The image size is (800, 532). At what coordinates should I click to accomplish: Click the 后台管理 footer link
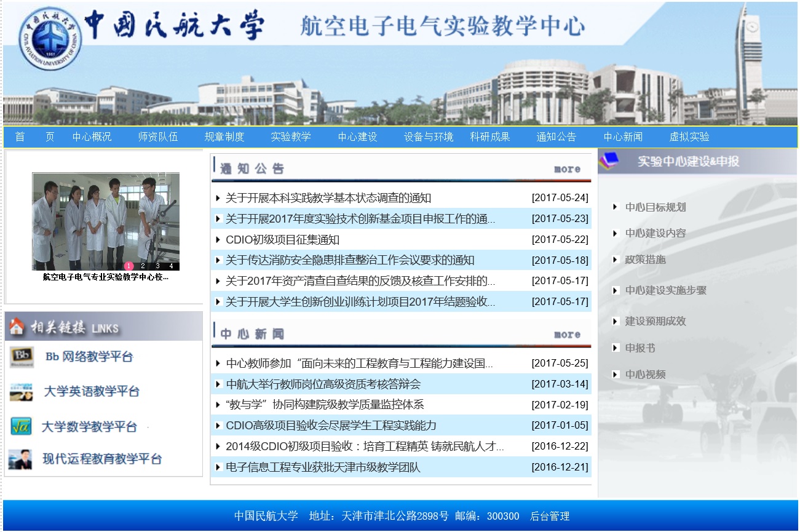550,516
